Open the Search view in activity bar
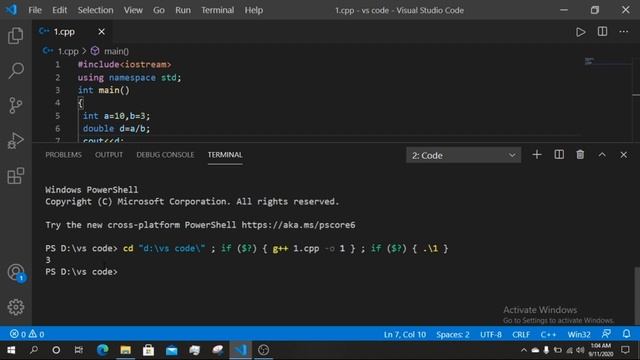Image resolution: width=640 pixels, height=360 pixels. pyautogui.click(x=16, y=70)
